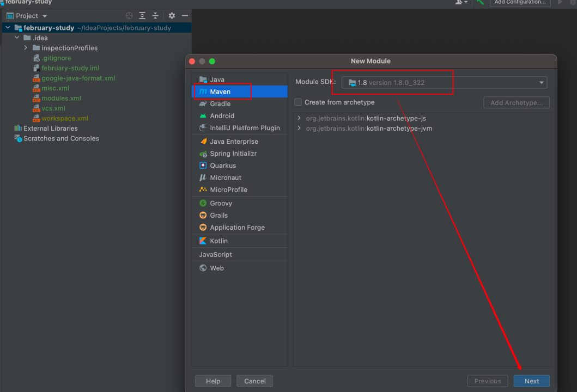Select the MicroProfile icon
The width and height of the screenshot is (577, 392).
point(203,190)
